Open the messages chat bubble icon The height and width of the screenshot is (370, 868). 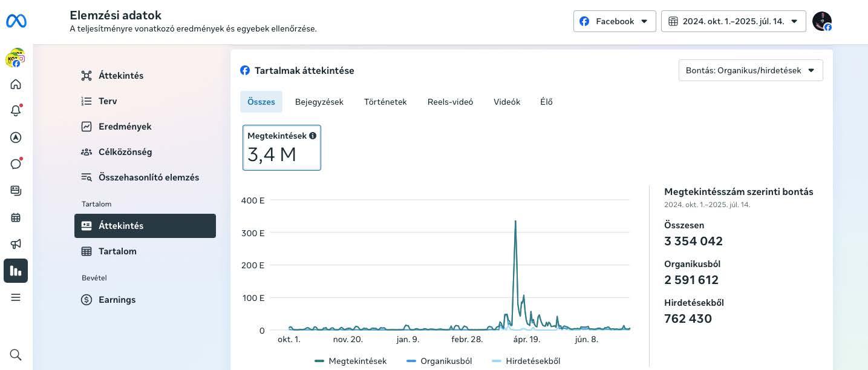pyautogui.click(x=16, y=164)
